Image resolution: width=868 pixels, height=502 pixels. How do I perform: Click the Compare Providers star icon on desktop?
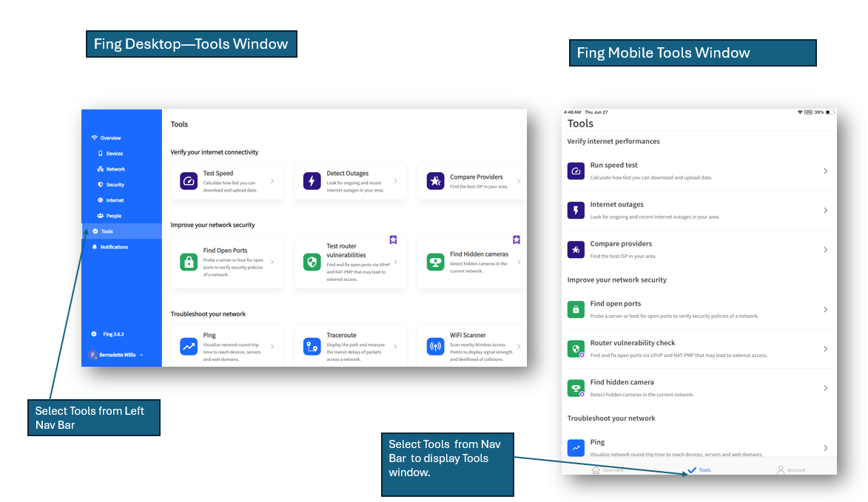pos(436,181)
